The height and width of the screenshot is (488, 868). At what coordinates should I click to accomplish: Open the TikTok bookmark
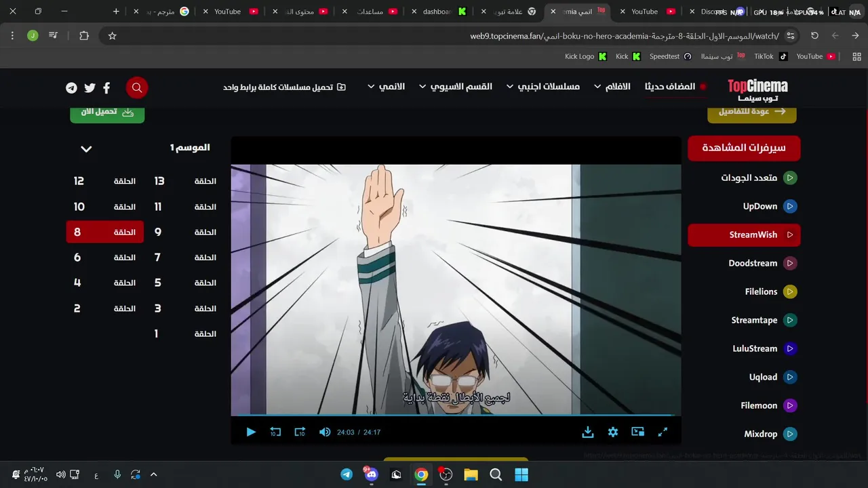tap(770, 56)
